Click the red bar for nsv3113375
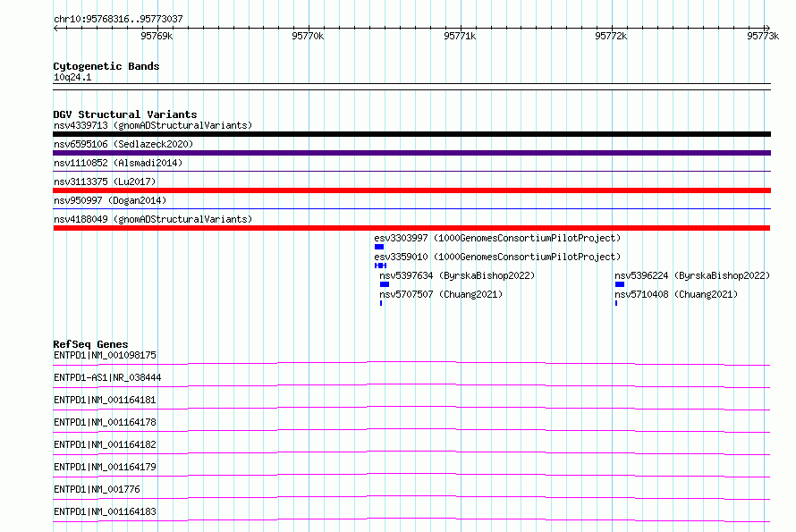 [x=411, y=190]
